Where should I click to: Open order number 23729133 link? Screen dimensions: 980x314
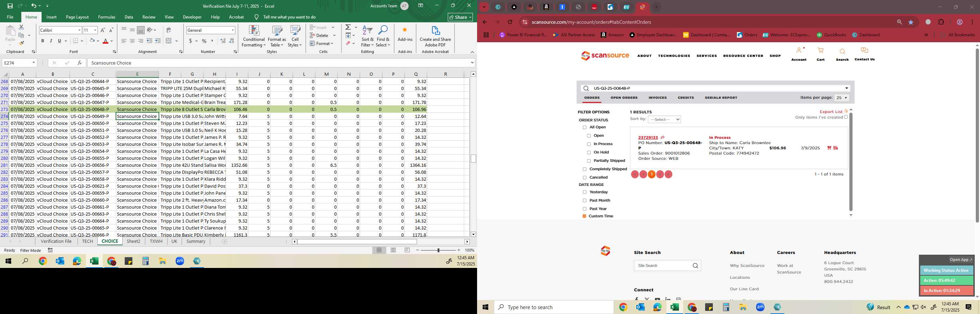point(648,137)
